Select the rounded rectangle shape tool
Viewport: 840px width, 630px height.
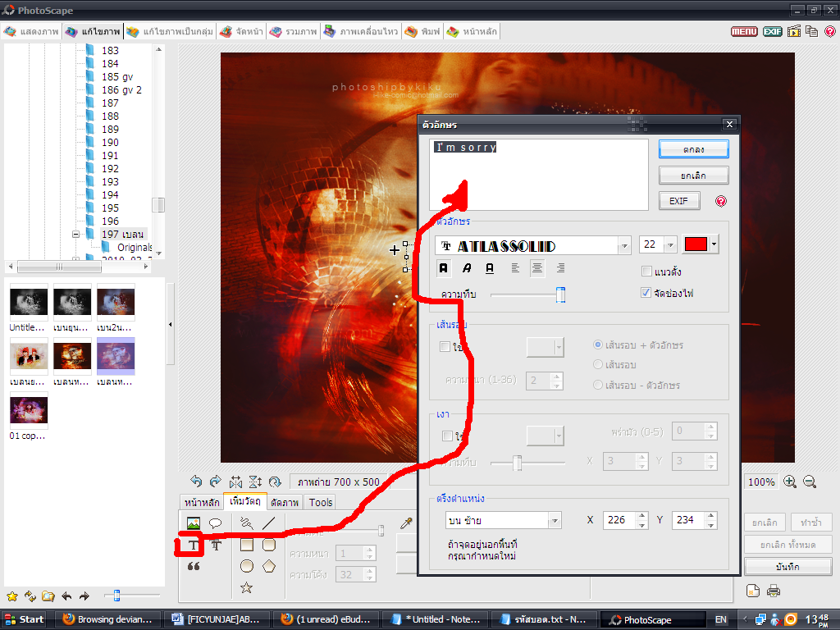point(269,545)
